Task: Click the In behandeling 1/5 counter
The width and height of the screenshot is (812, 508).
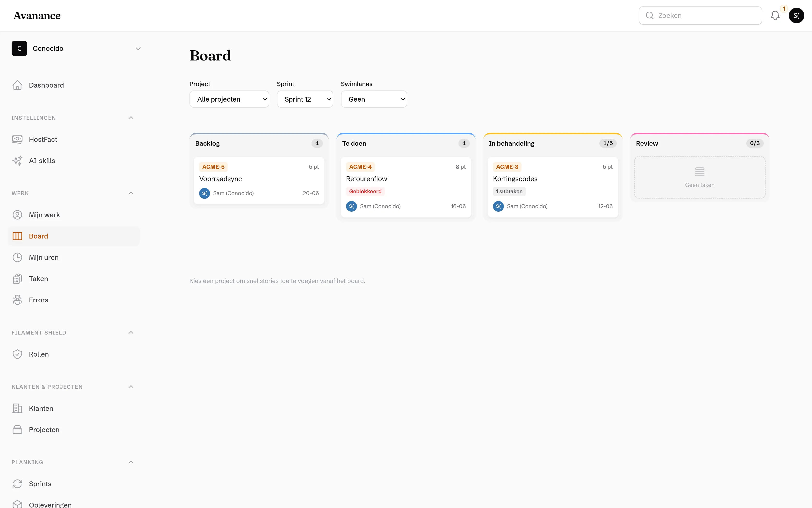Action: tap(608, 143)
